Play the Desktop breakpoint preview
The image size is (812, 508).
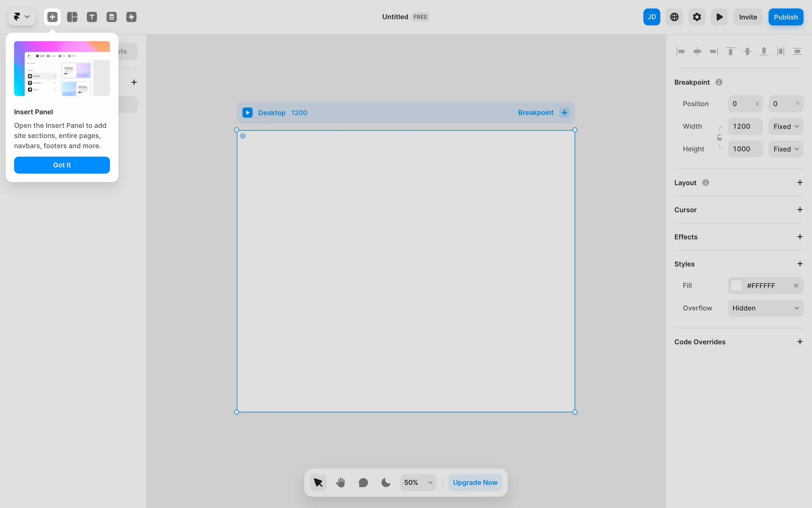click(x=247, y=113)
